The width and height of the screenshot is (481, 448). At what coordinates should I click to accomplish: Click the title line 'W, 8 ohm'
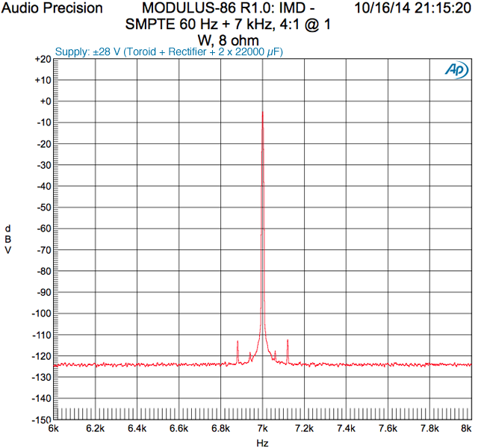click(229, 40)
